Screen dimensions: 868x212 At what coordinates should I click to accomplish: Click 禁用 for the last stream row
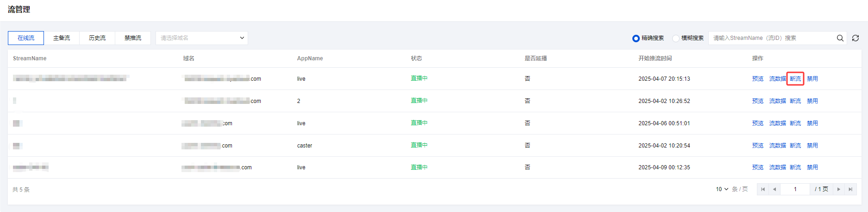coord(812,167)
